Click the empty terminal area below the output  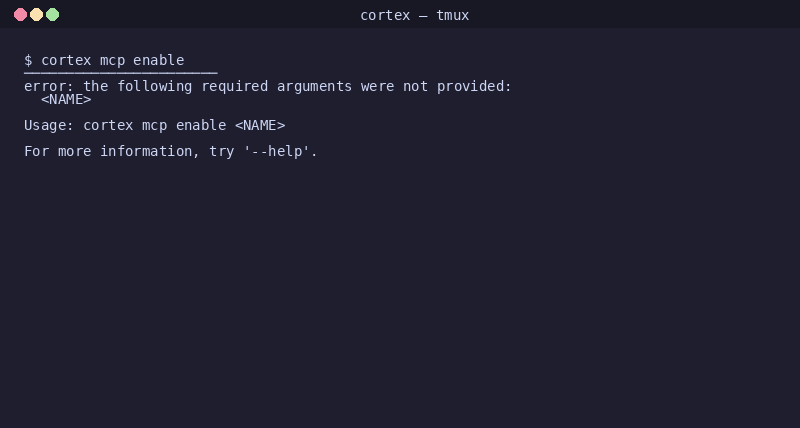[400, 300]
